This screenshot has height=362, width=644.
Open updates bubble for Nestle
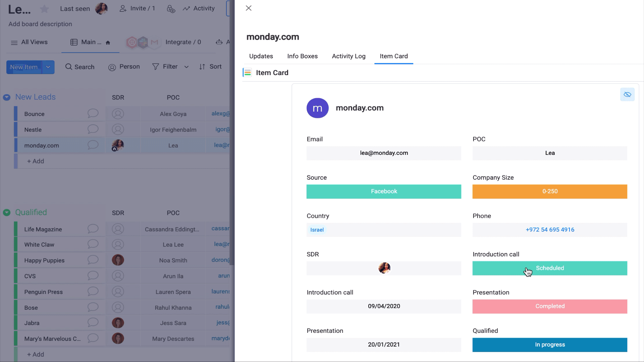click(93, 129)
